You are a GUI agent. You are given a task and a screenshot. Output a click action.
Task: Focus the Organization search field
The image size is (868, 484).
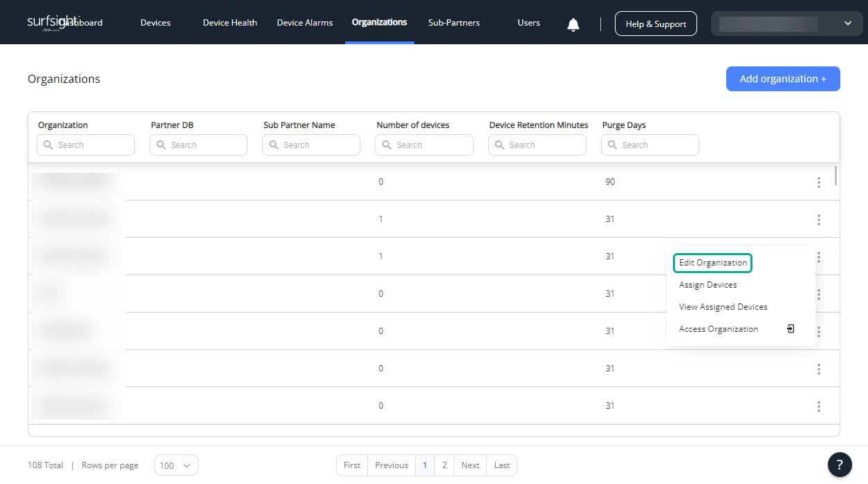[86, 145]
